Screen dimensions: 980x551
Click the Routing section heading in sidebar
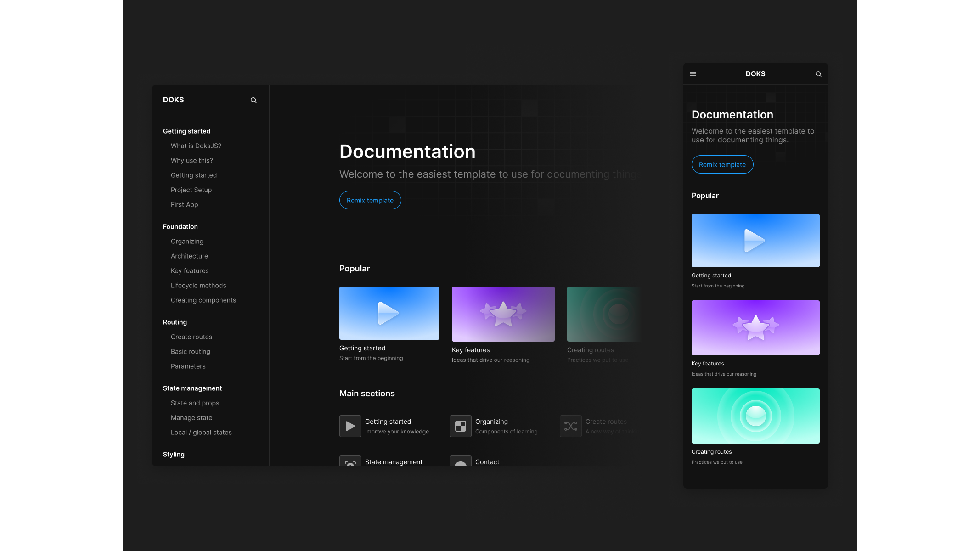[175, 322]
